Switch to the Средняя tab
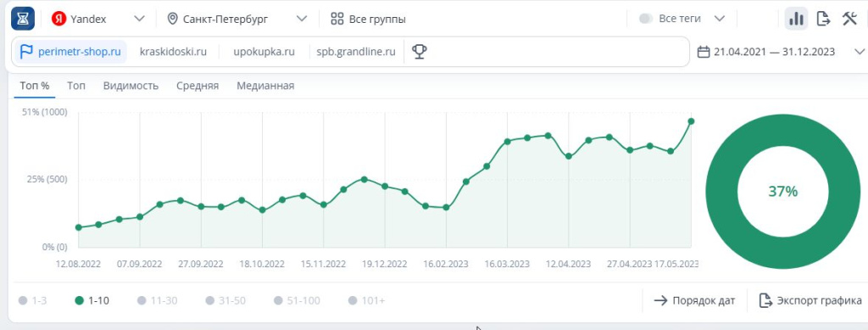The width and height of the screenshot is (868, 330). (x=198, y=86)
